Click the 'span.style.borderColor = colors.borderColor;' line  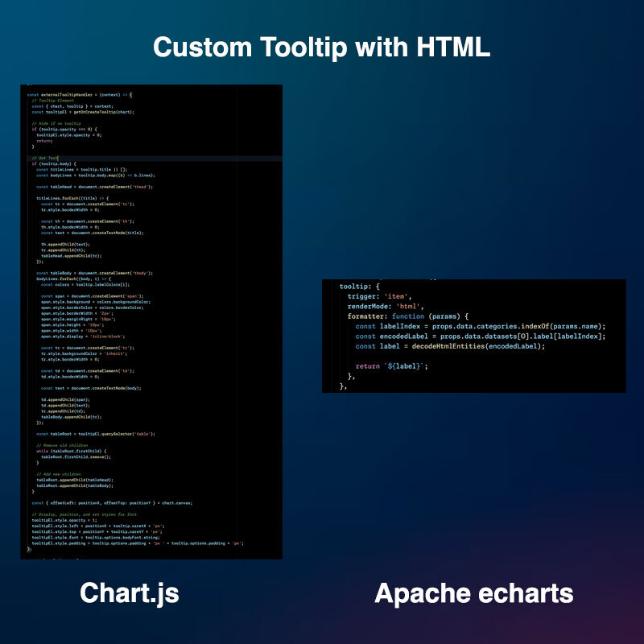(92, 308)
